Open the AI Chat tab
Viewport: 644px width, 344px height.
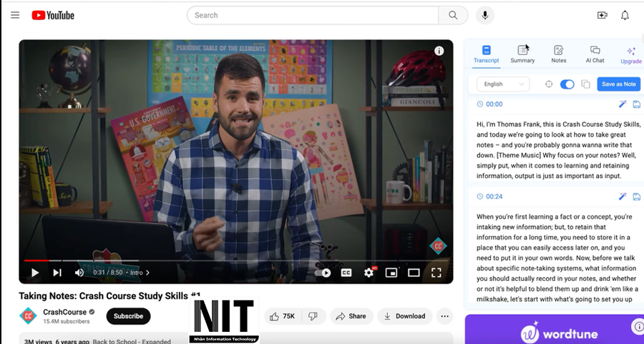595,54
